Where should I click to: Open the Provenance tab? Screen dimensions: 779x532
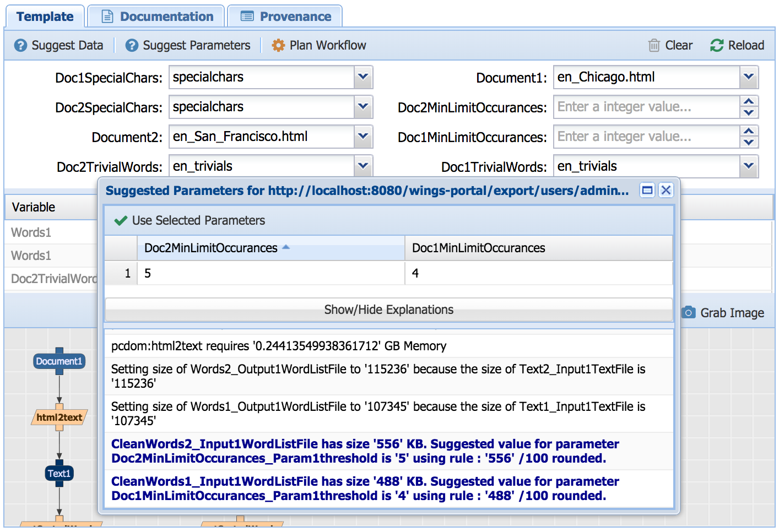pyautogui.click(x=285, y=17)
